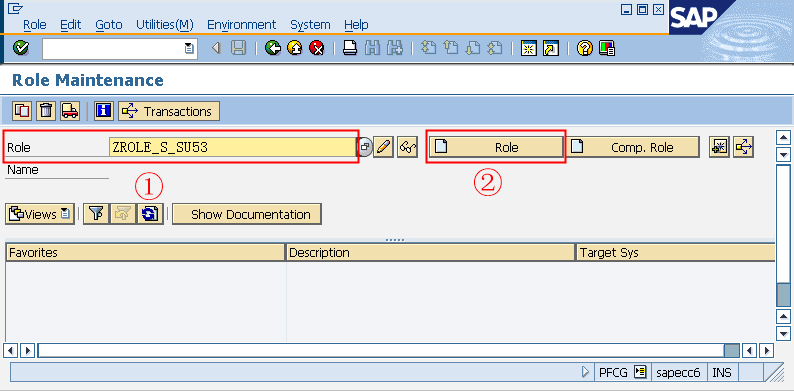This screenshot has width=794, height=391.
Task: Click the Role name input field
Action: (x=232, y=147)
